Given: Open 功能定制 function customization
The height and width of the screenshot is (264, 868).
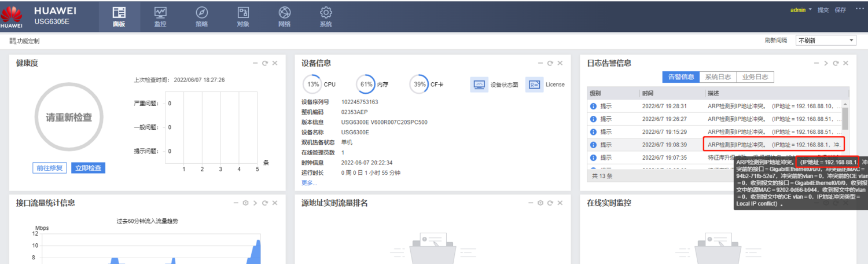Looking at the screenshot, I should coord(24,41).
